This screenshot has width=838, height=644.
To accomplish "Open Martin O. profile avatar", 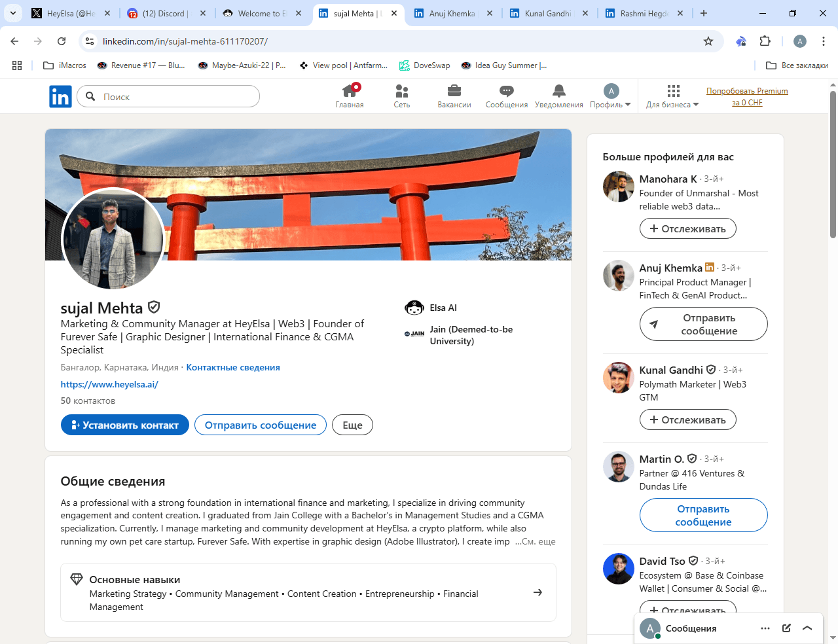I will 618,467.
